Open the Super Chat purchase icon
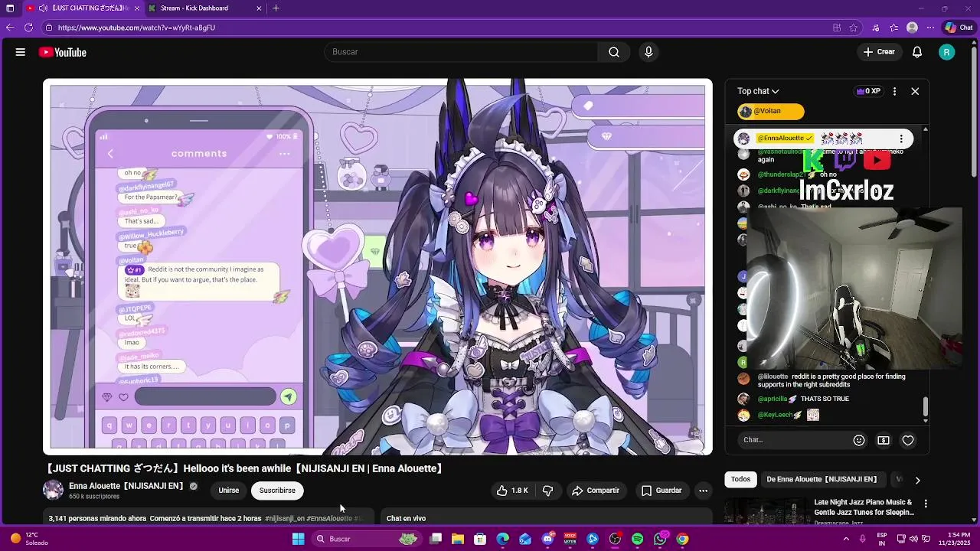Image resolution: width=980 pixels, height=551 pixels. coord(884,440)
